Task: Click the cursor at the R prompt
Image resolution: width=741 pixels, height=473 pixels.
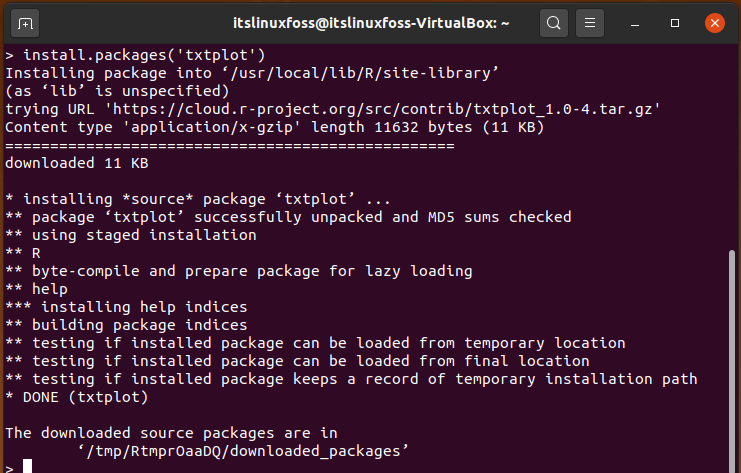Action: [27, 466]
